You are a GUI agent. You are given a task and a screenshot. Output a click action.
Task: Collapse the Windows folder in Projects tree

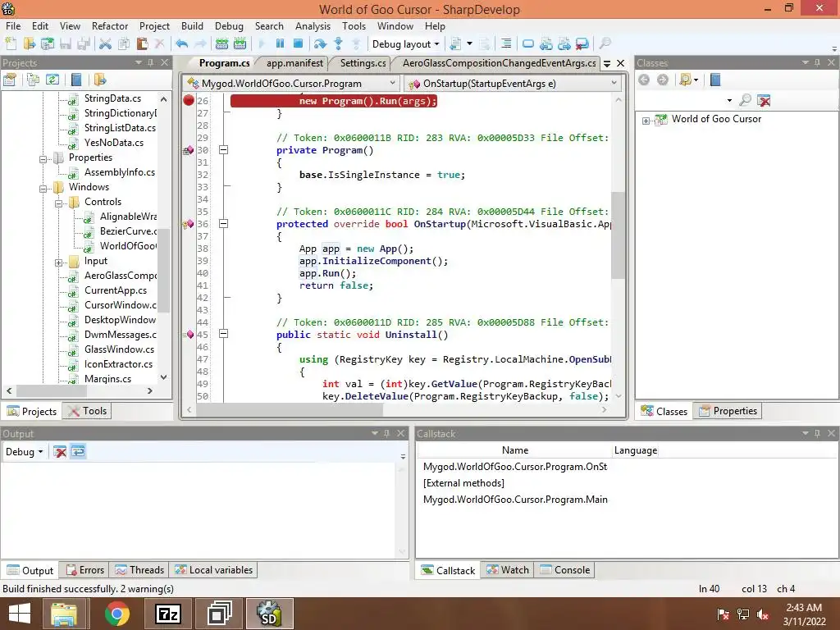click(43, 189)
